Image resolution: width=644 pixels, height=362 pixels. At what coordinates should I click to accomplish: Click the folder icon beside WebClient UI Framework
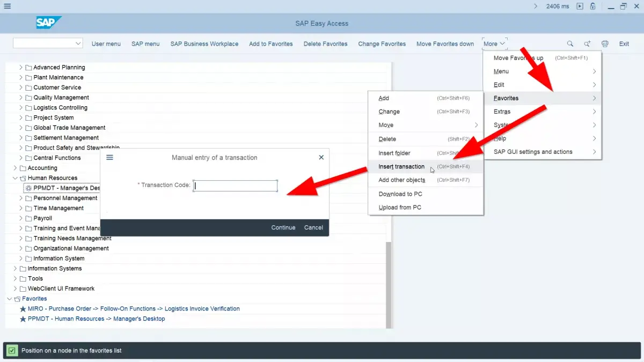(x=23, y=289)
